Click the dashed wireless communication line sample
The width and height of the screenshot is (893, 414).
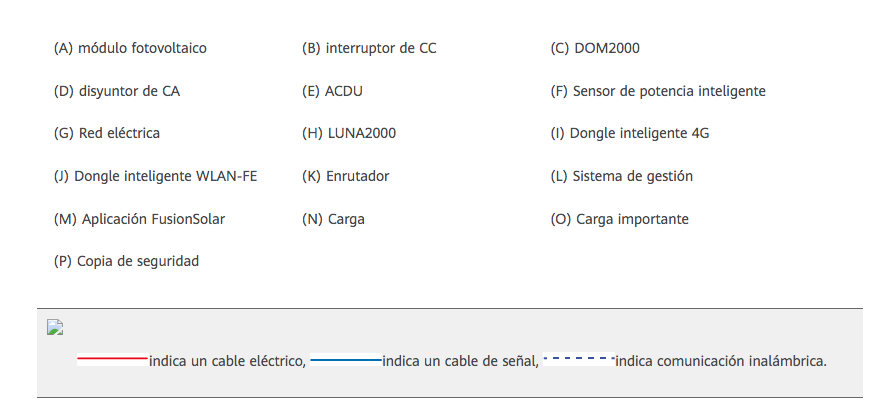tap(579, 359)
